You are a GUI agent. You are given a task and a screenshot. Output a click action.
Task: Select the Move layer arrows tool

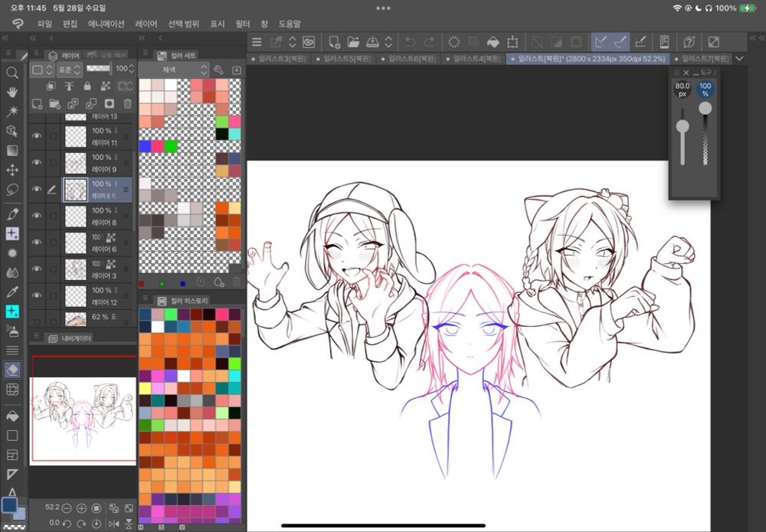(x=12, y=170)
